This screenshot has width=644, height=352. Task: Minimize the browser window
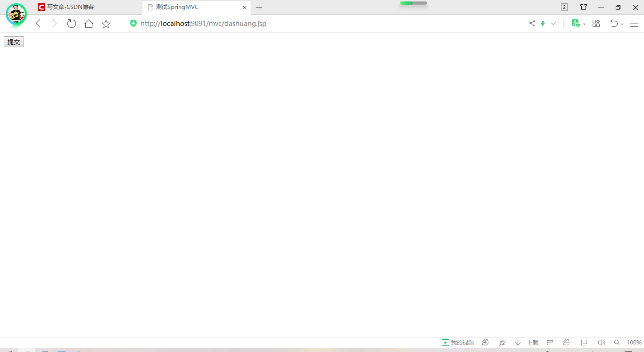click(x=601, y=8)
